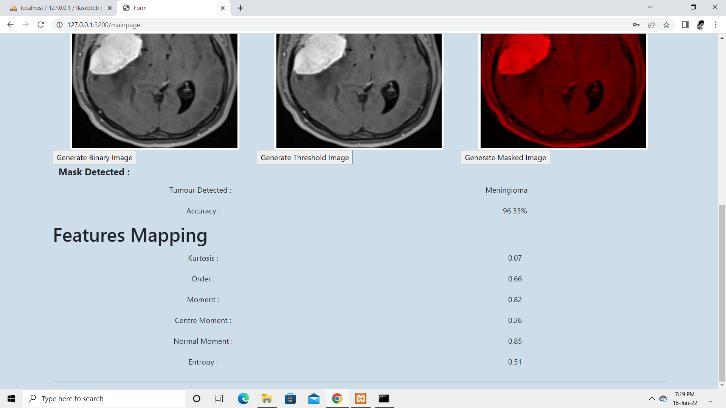The width and height of the screenshot is (726, 408).
Task: Click the Features Mapping heading
Action: [x=130, y=235]
